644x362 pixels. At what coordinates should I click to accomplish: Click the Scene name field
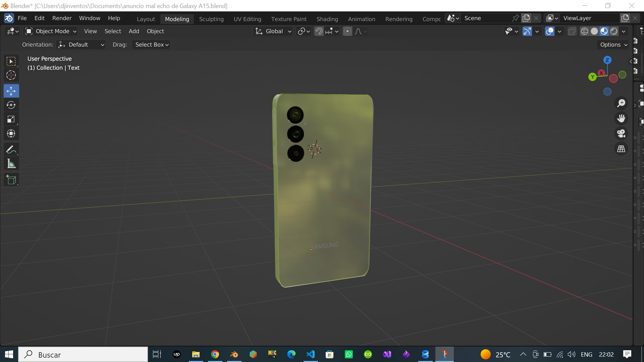487,18
